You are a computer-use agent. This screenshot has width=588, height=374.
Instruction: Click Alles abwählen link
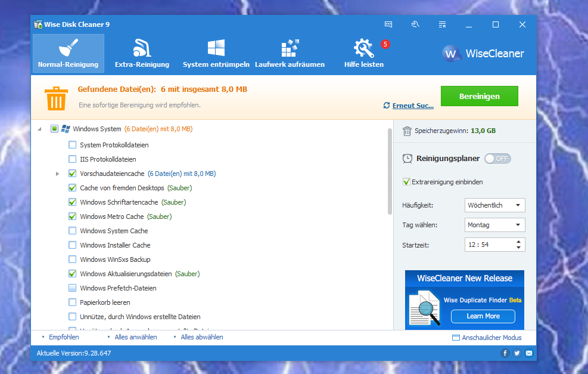pos(202,337)
